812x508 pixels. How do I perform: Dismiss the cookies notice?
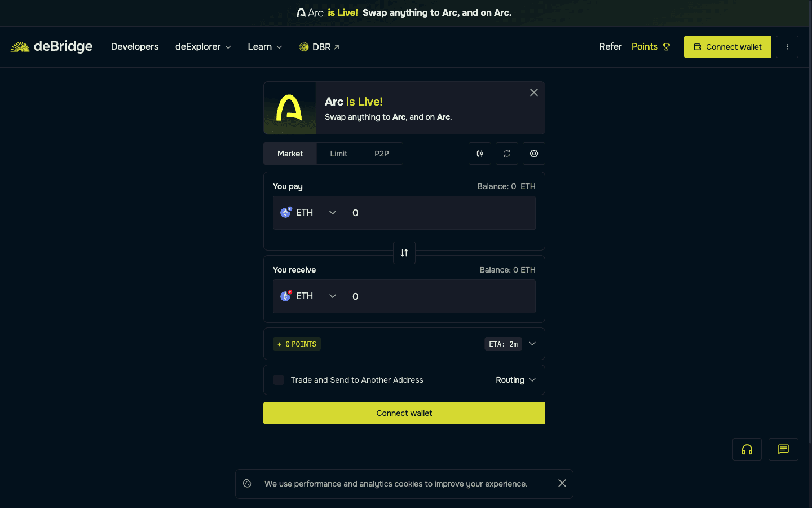(562, 483)
